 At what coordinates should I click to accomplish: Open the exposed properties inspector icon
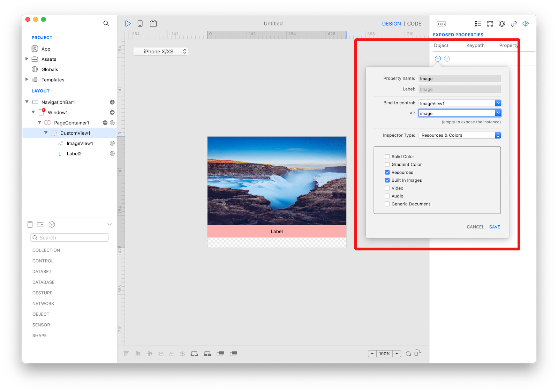(526, 24)
